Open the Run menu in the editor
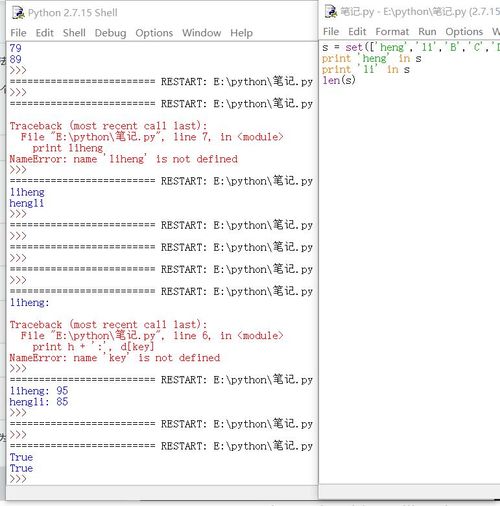Viewport: 500px width, 506px height. click(427, 32)
